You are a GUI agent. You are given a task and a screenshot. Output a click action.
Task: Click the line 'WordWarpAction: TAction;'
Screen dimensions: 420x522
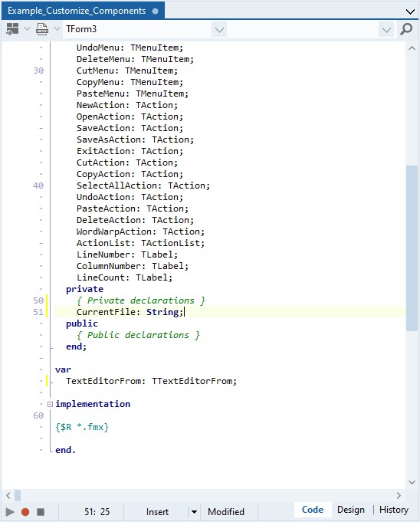coord(140,231)
